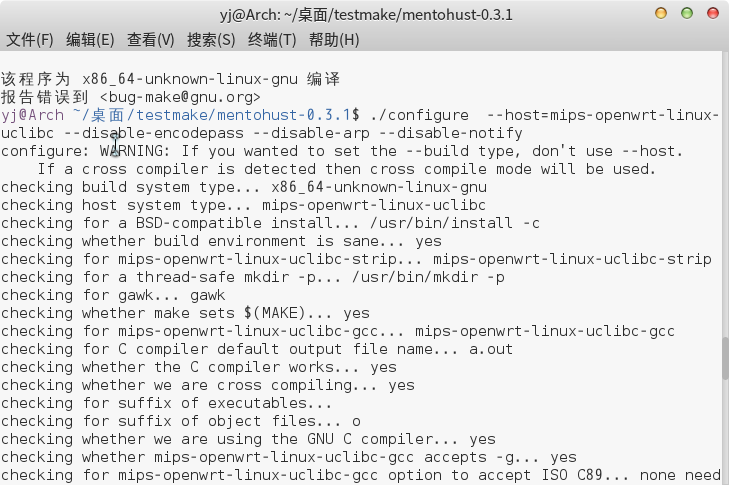Image resolution: width=729 pixels, height=485 pixels.
Task: Close the terminal with the red button
Action: click(x=713, y=13)
